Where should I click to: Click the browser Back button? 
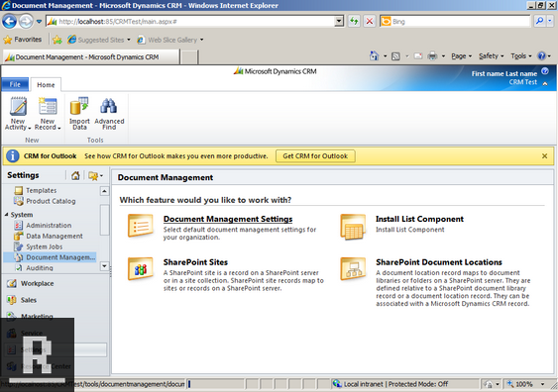(9, 22)
